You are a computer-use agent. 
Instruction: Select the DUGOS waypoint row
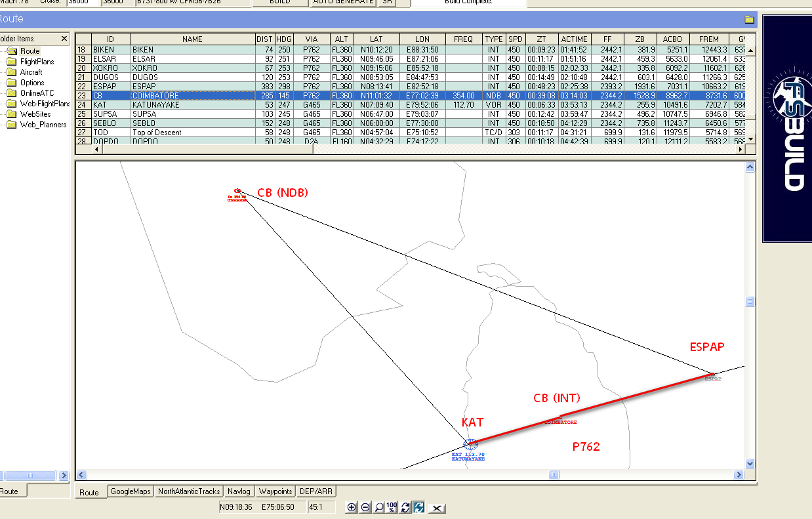point(411,77)
